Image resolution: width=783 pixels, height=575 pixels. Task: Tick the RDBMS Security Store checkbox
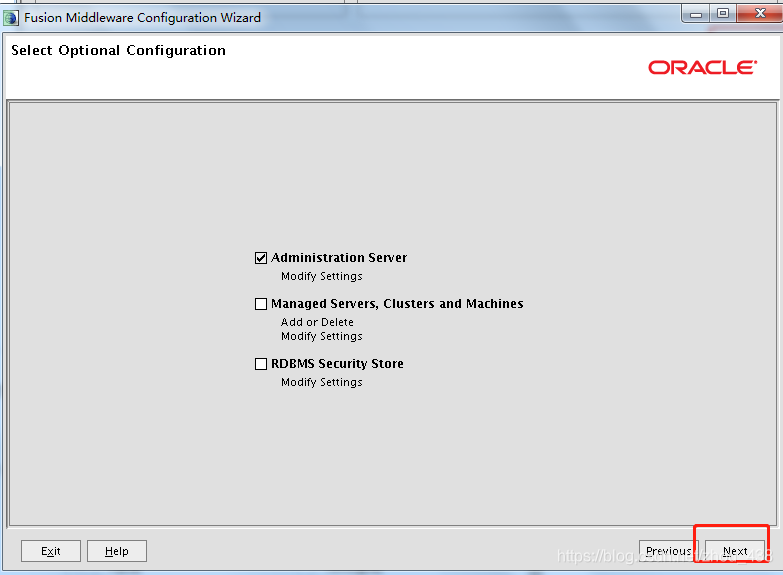pos(261,364)
